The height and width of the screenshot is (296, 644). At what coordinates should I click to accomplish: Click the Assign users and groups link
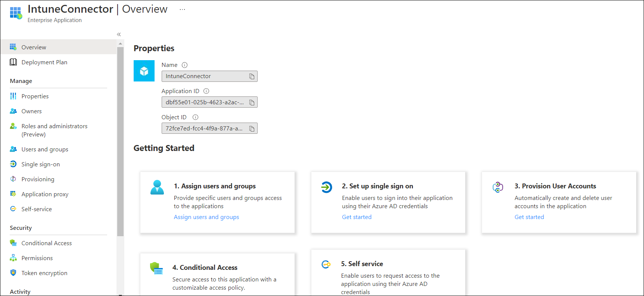(206, 217)
